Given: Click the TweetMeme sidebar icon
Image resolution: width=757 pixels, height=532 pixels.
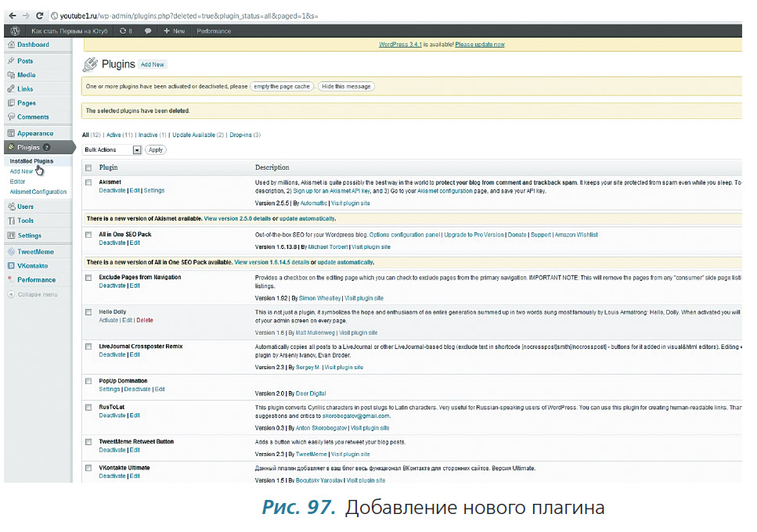Looking at the screenshot, I should tap(11, 252).
